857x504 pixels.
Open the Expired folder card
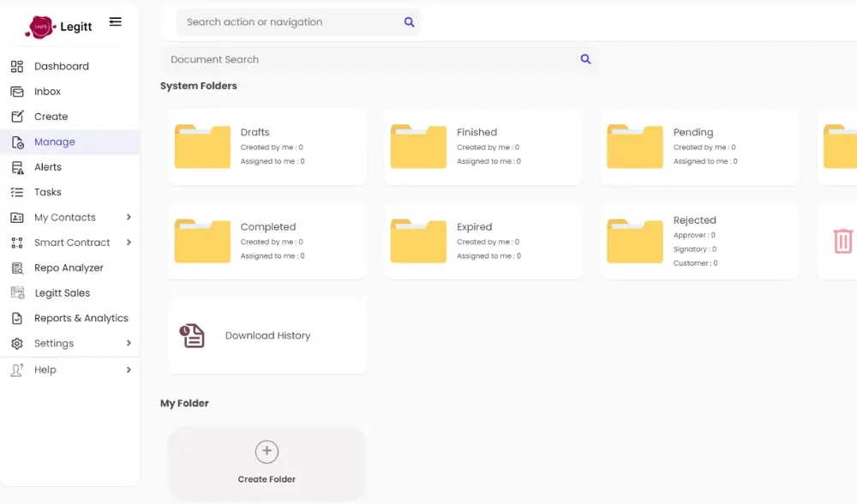point(482,241)
